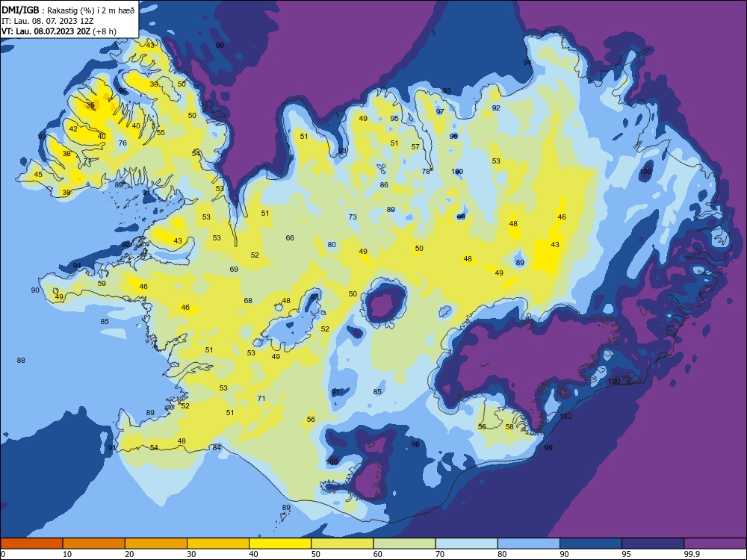Click the orange 10–20 legend swatch
This screenshot has width=747, height=560.
pyautogui.click(x=94, y=544)
